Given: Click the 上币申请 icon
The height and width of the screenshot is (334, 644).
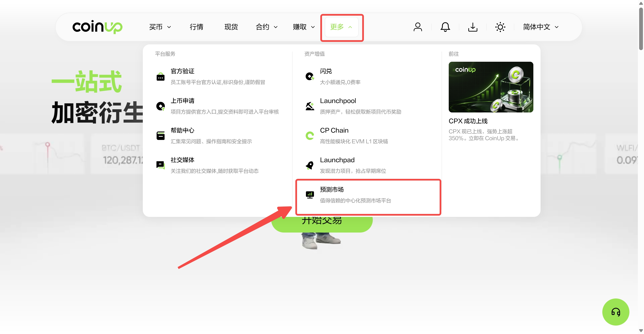Looking at the screenshot, I should (161, 106).
